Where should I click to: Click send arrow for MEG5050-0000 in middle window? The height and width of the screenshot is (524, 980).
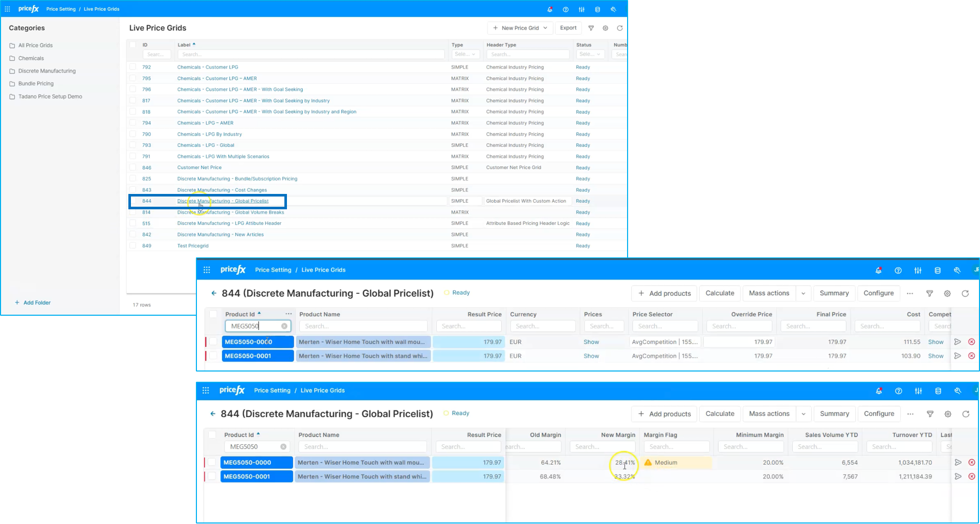coord(957,342)
